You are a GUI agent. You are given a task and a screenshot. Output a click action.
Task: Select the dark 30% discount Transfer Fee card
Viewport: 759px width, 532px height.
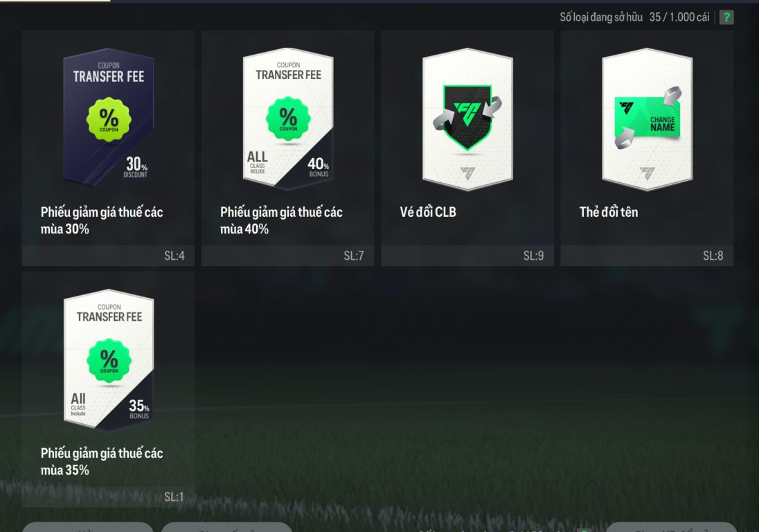coord(109,116)
